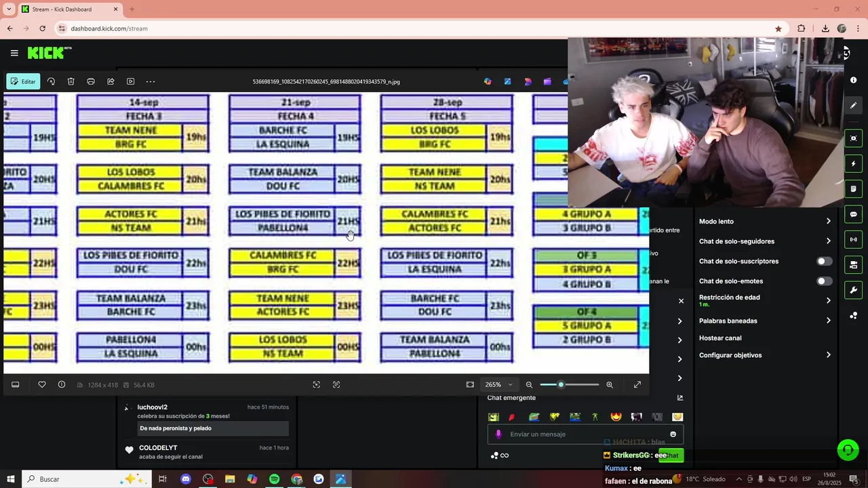Enable Chat de solo-emotes toggle

[x=824, y=281]
